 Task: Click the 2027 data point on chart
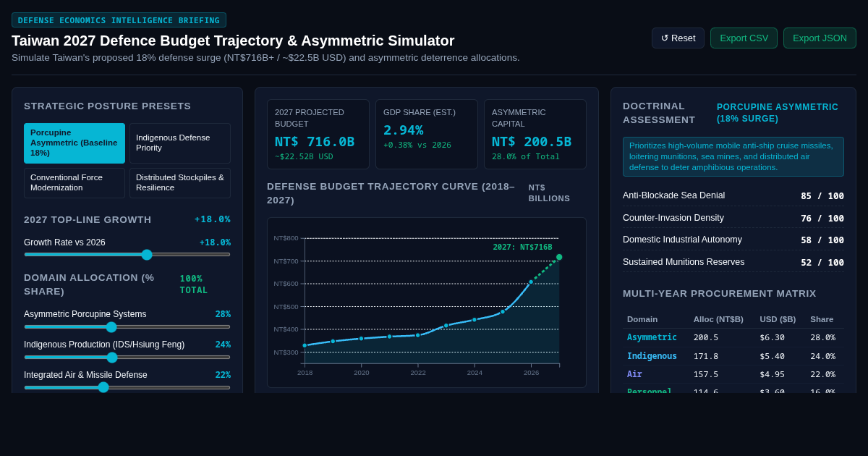pos(559,257)
